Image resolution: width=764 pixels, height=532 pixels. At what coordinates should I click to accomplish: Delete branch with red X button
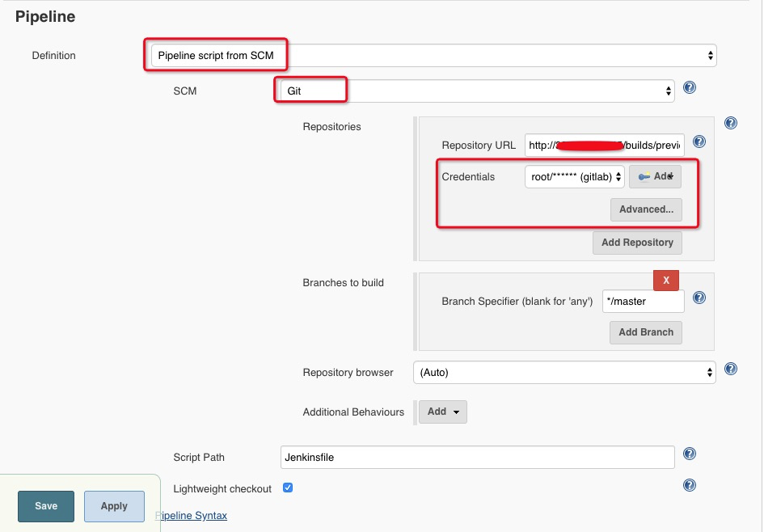click(665, 280)
